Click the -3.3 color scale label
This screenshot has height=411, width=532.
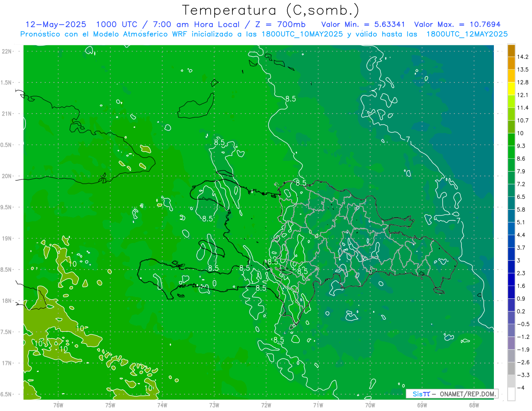pos(523,375)
